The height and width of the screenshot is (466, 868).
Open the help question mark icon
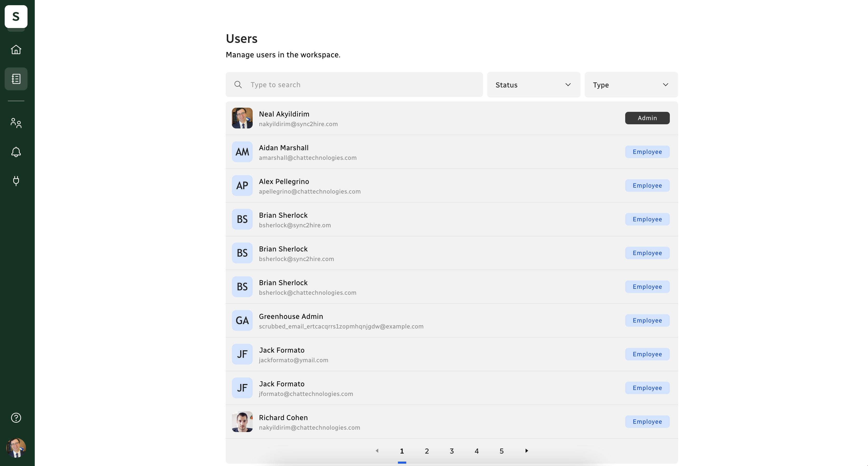tap(16, 418)
